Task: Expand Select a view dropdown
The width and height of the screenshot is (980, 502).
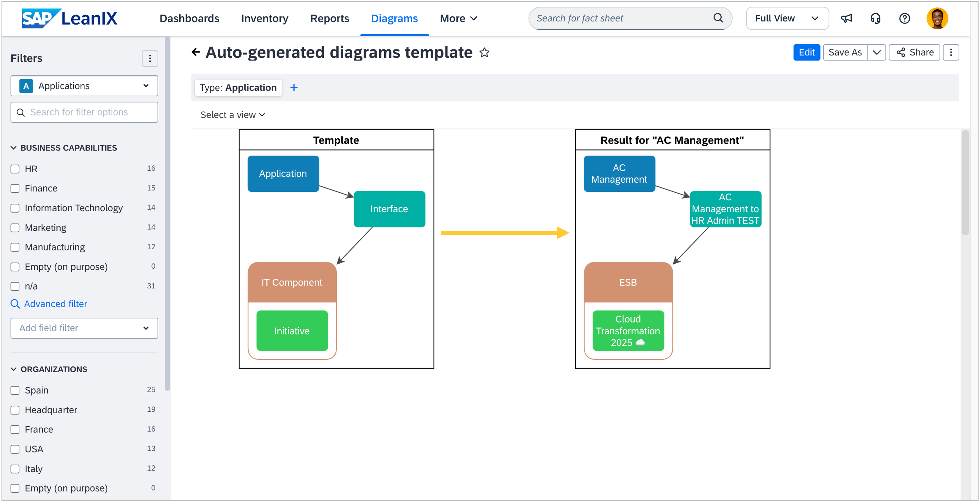Action: 233,115
